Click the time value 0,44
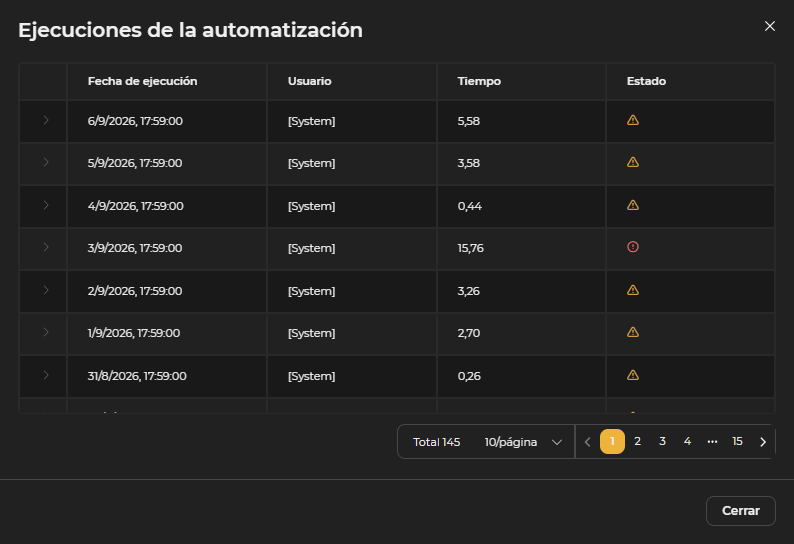 pyautogui.click(x=469, y=206)
